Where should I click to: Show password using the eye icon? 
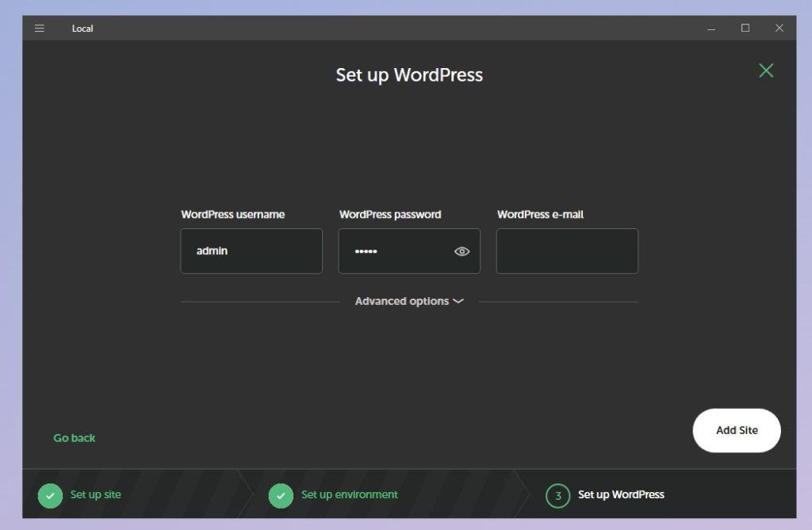[462, 252]
